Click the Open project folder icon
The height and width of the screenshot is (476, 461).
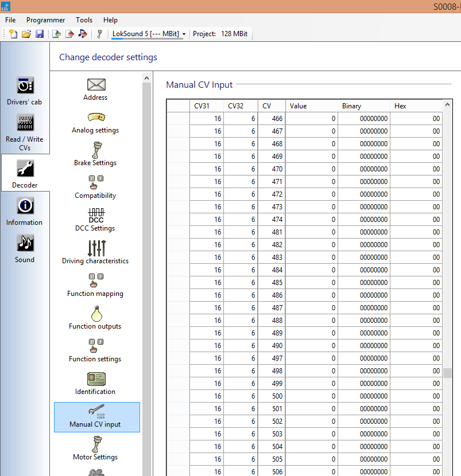(x=26, y=34)
